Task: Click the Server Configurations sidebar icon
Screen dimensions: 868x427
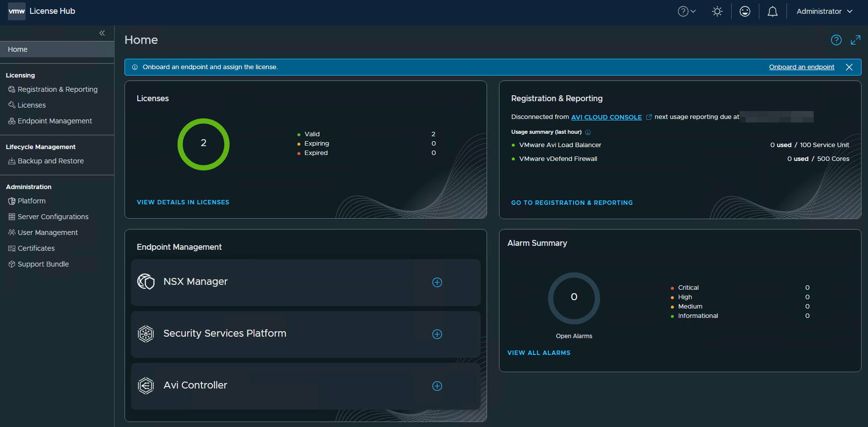Action: [x=12, y=217]
